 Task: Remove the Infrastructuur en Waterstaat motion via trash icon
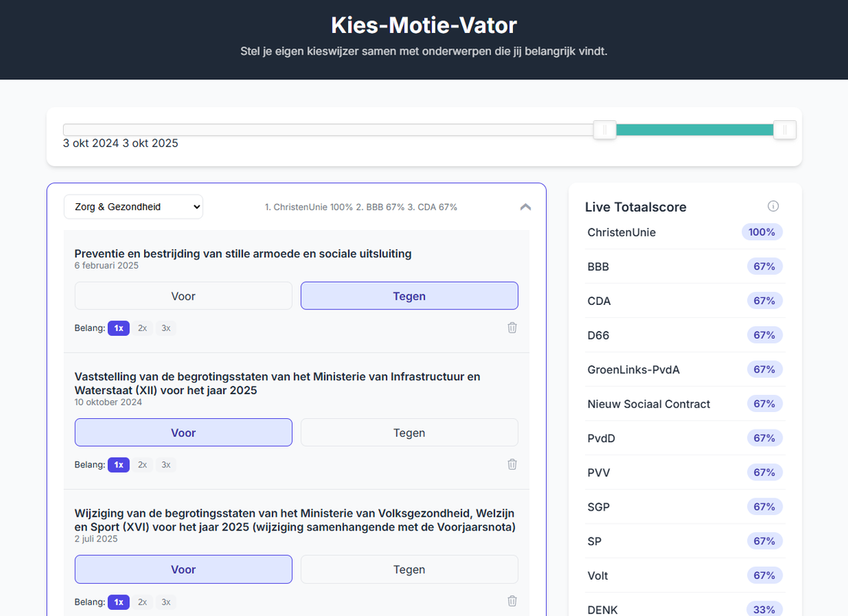(512, 464)
